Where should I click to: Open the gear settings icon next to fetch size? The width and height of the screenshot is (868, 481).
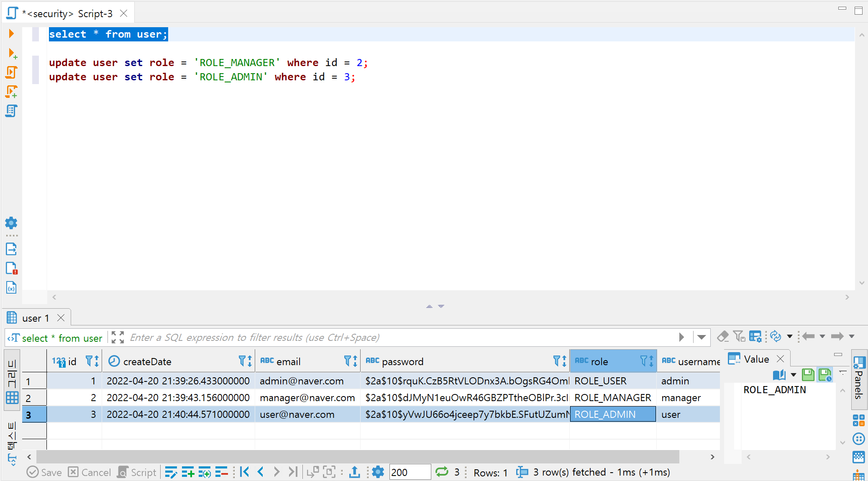point(378,472)
